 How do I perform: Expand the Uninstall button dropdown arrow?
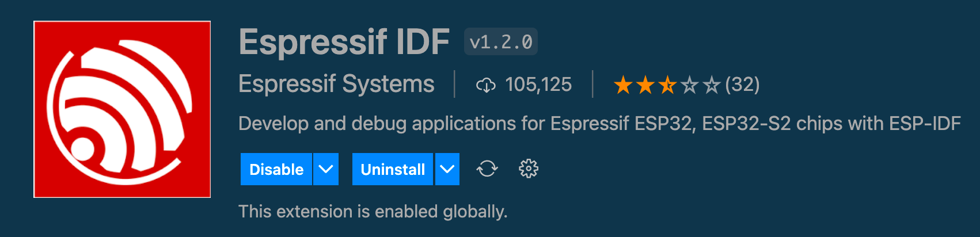pos(447,169)
